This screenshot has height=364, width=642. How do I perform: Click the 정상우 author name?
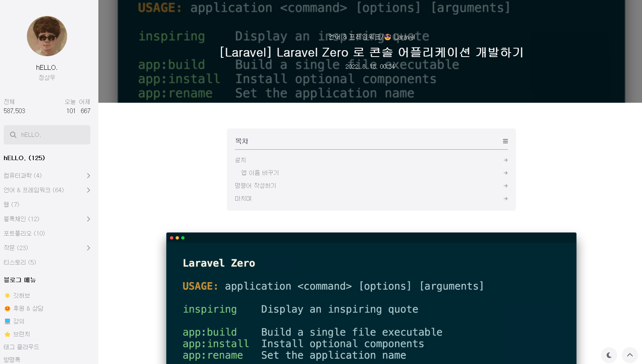47,77
